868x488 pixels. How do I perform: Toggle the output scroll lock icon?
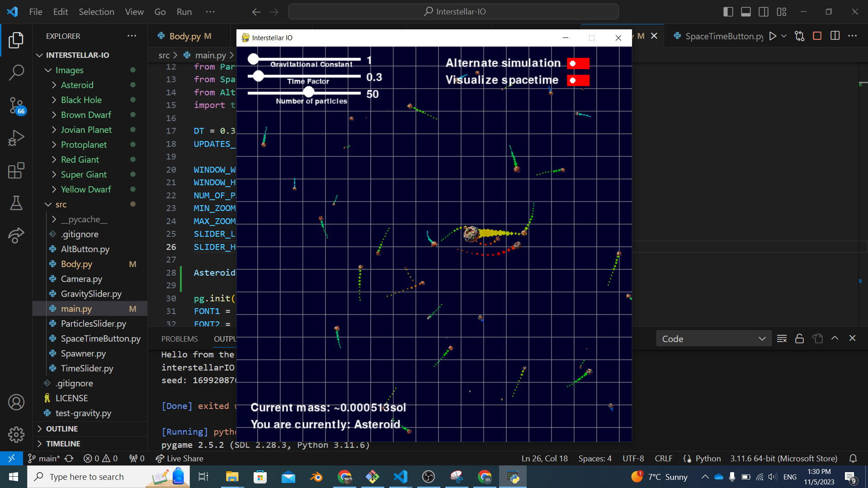tap(799, 339)
